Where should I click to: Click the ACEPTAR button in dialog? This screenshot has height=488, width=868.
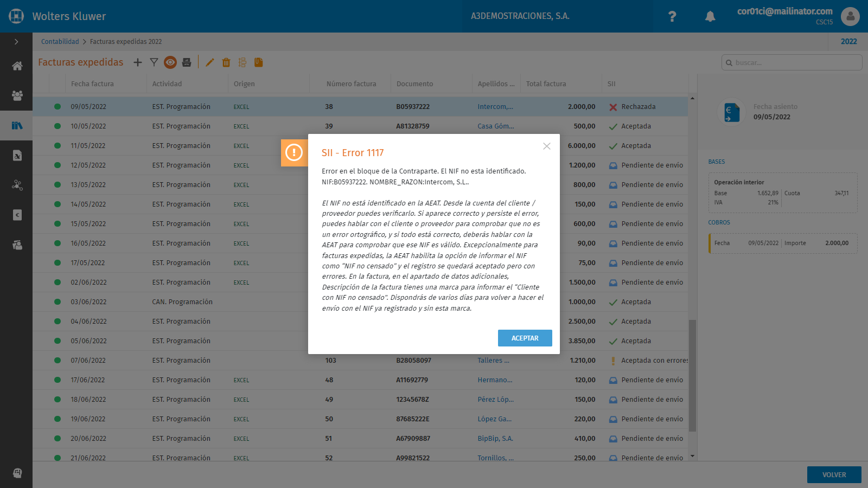coord(525,338)
